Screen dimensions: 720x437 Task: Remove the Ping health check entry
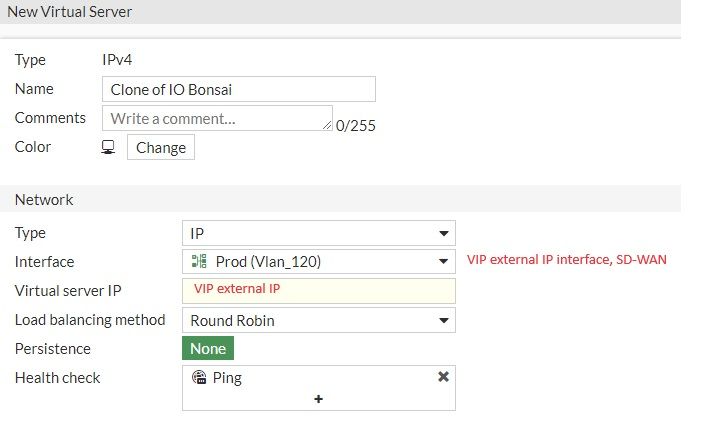tap(443, 377)
